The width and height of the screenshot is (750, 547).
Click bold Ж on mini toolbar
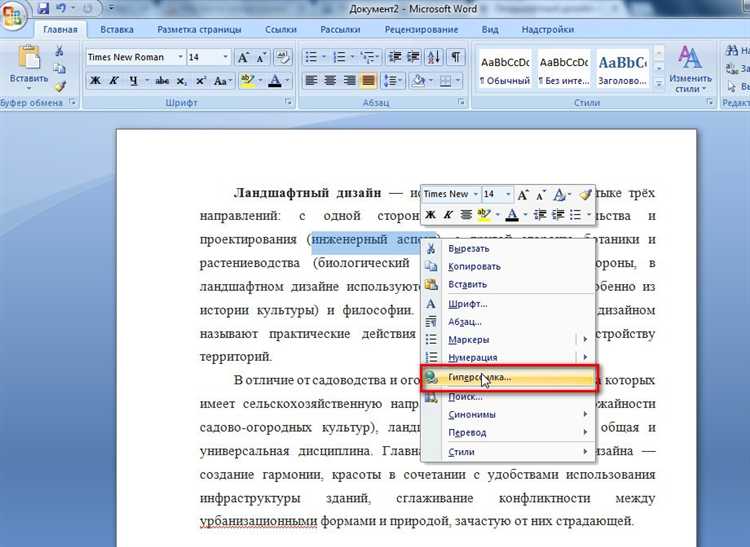click(430, 215)
